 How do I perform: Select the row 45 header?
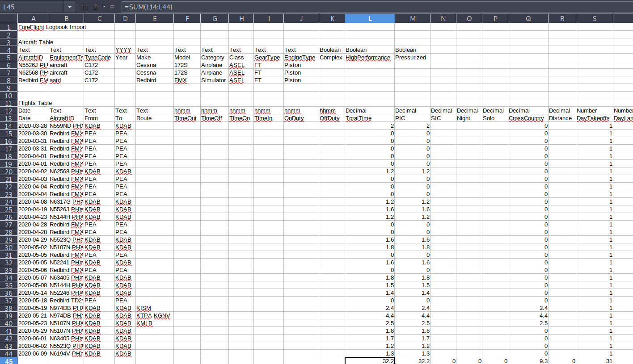8,361
